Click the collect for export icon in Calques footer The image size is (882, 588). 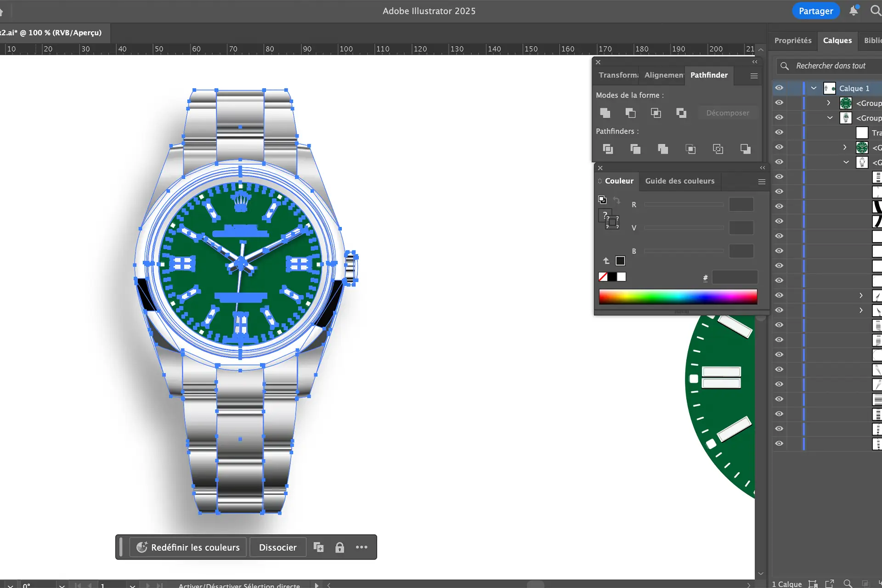coord(830,584)
